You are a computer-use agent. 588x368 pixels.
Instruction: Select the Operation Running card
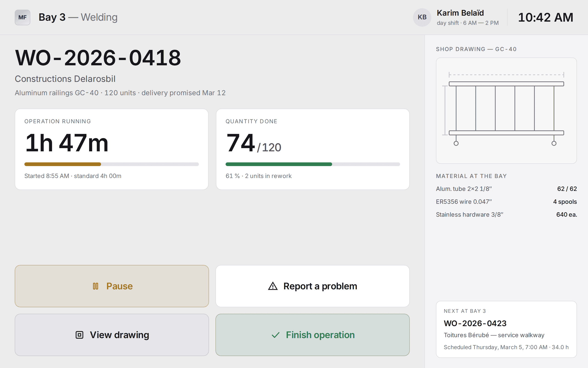pyautogui.click(x=112, y=149)
